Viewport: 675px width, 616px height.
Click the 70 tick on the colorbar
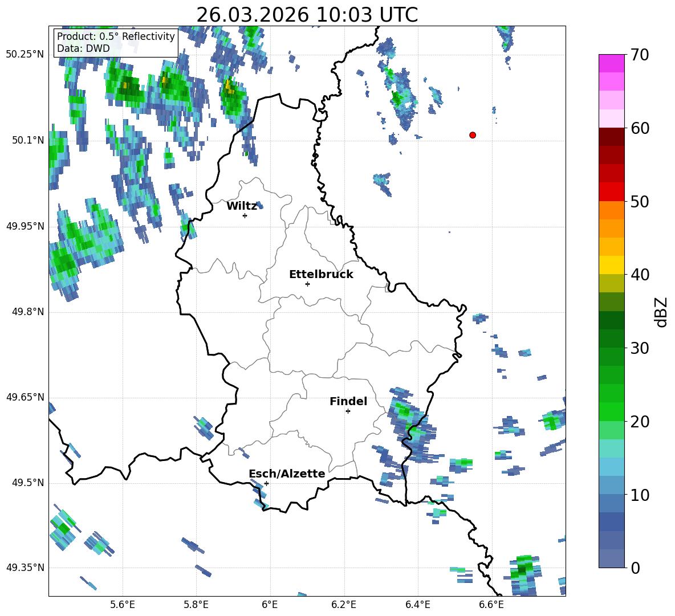click(x=640, y=55)
